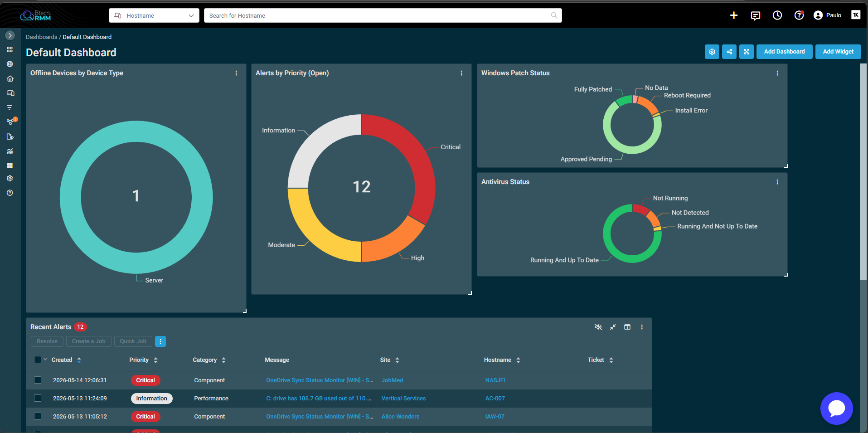Mute alert sounds in Recent Alerts
This screenshot has width=868, height=433.
pyautogui.click(x=598, y=327)
